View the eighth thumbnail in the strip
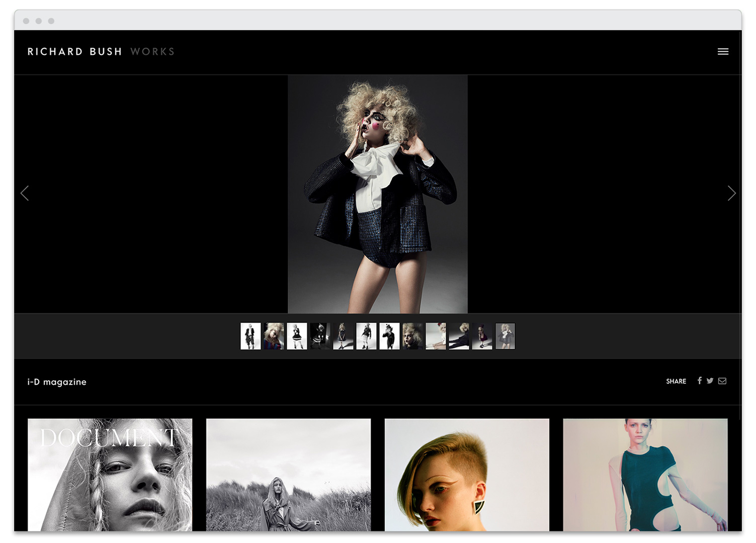The image size is (756, 543). coord(412,336)
